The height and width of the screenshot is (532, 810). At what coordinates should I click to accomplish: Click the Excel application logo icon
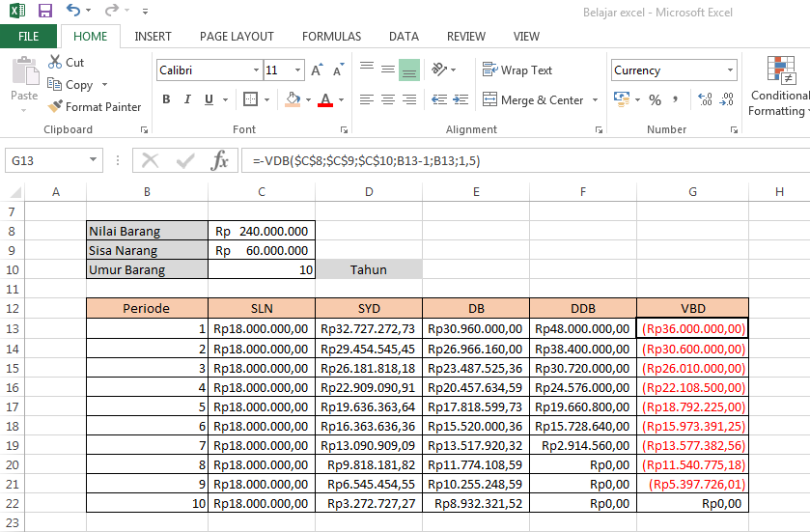[17, 11]
